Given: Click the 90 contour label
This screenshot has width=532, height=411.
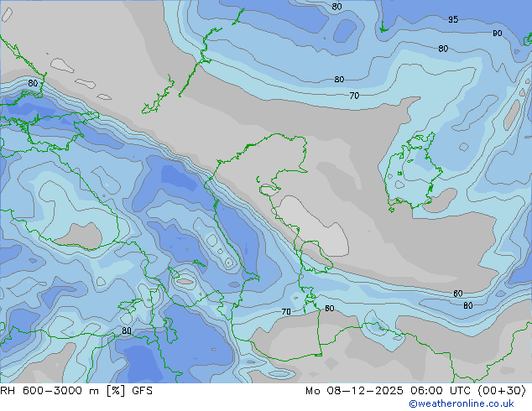Looking at the screenshot, I should tap(497, 34).
